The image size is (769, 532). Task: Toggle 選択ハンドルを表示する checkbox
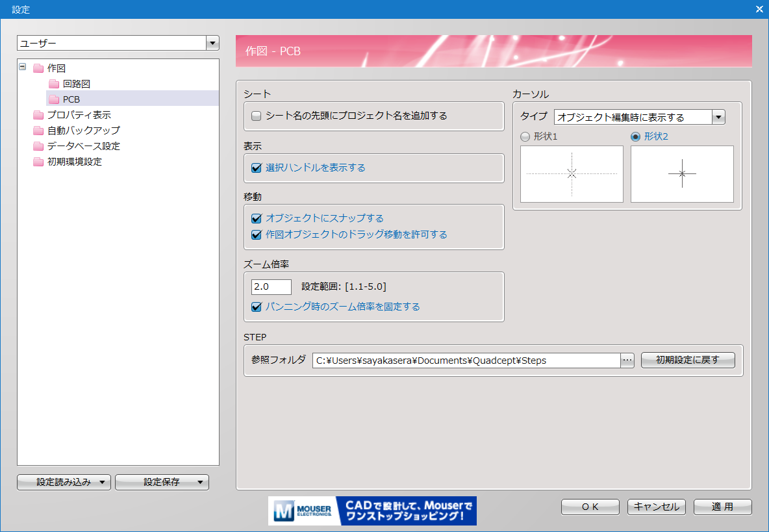click(256, 168)
